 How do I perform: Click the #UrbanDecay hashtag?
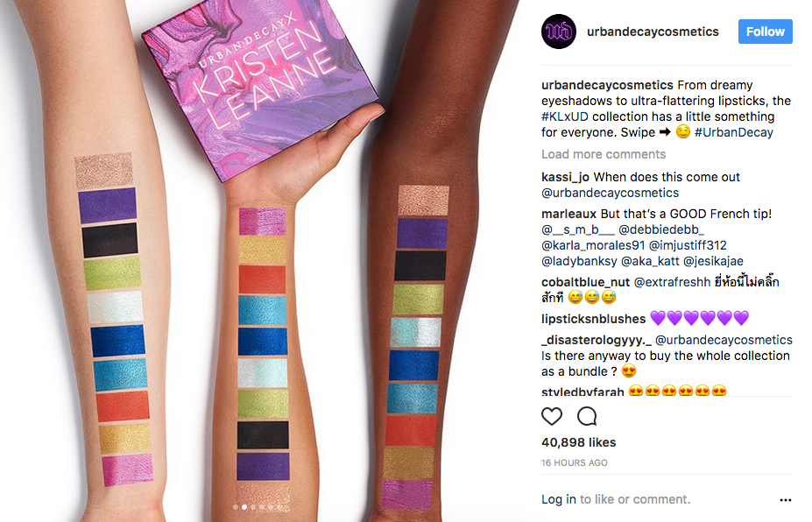[734, 132]
